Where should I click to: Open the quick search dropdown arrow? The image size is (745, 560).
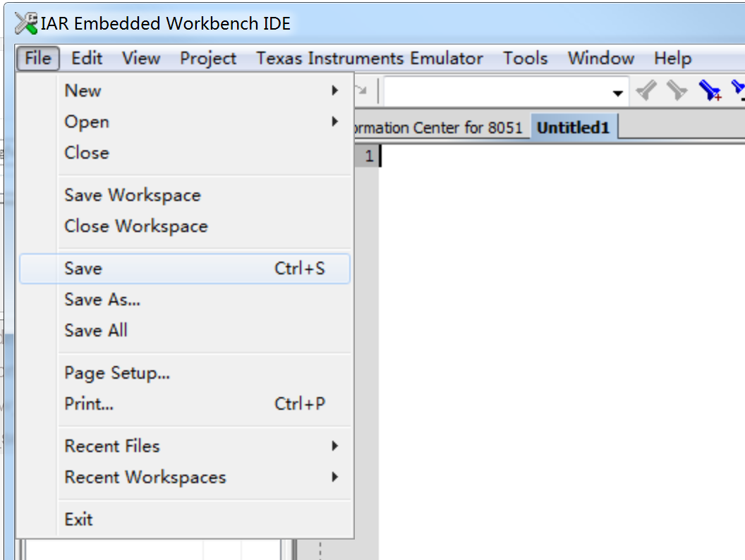click(x=618, y=92)
